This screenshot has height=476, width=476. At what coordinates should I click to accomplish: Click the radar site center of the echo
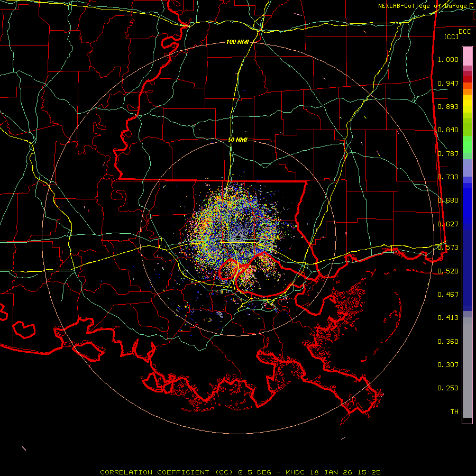pos(238,237)
